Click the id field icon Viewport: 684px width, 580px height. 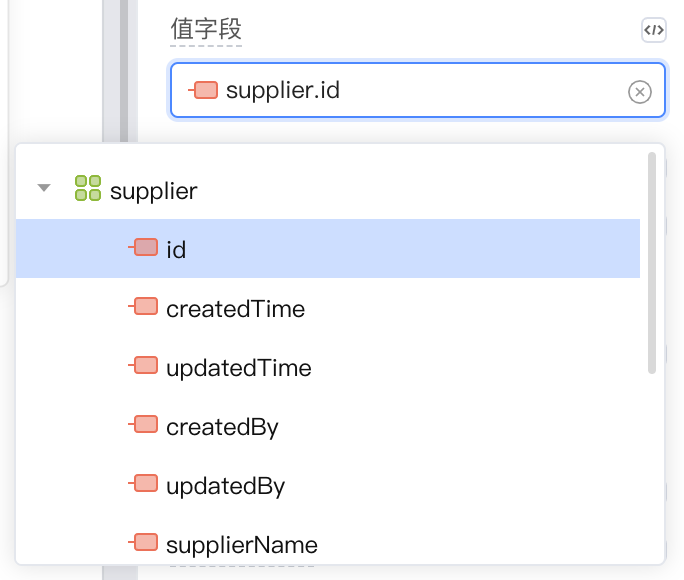tap(143, 247)
